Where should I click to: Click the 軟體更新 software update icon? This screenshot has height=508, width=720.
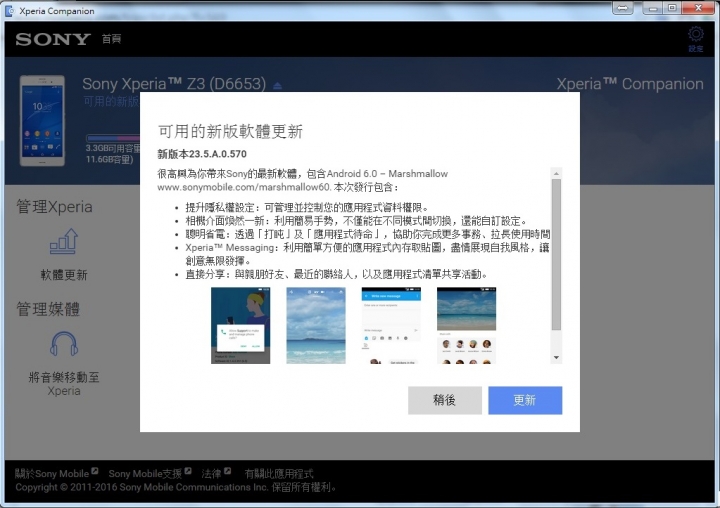click(63, 241)
